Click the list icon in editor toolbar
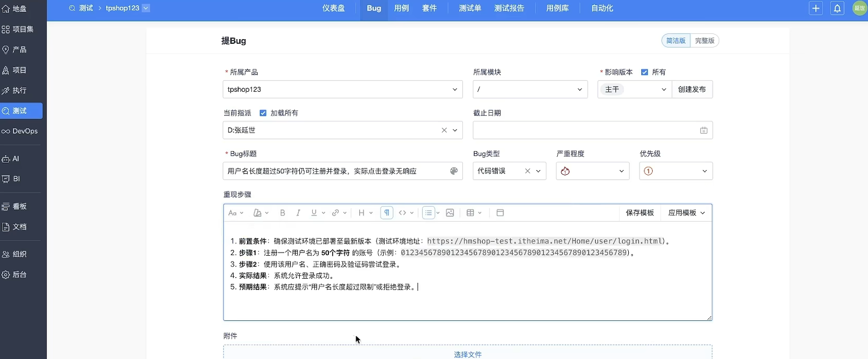 pyautogui.click(x=429, y=213)
